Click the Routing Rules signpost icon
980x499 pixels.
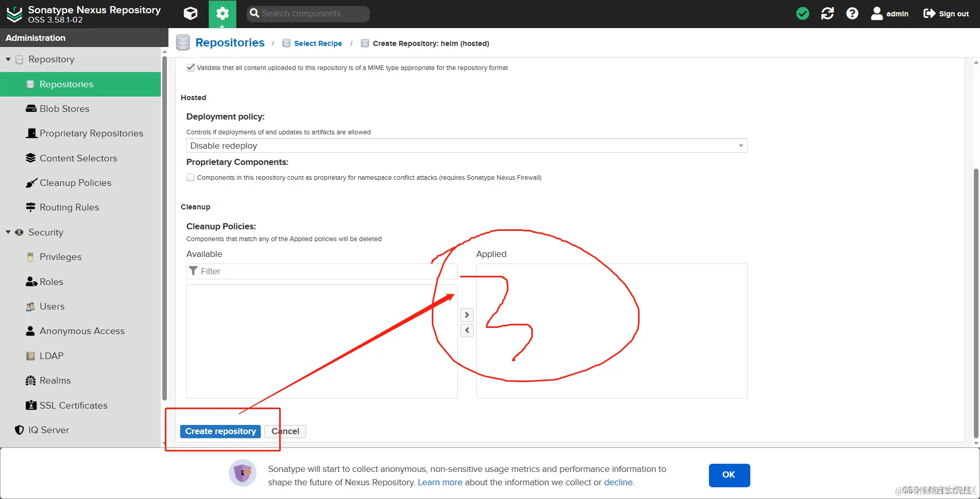click(31, 207)
